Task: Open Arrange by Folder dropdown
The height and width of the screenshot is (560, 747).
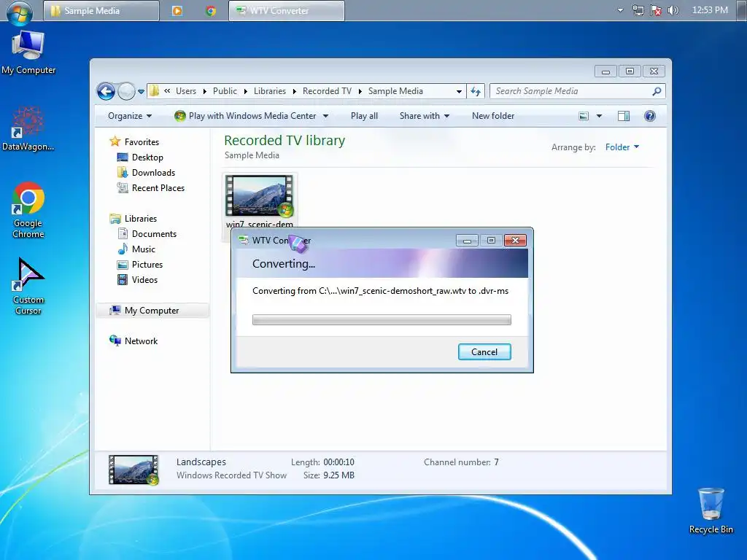Action: (622, 147)
